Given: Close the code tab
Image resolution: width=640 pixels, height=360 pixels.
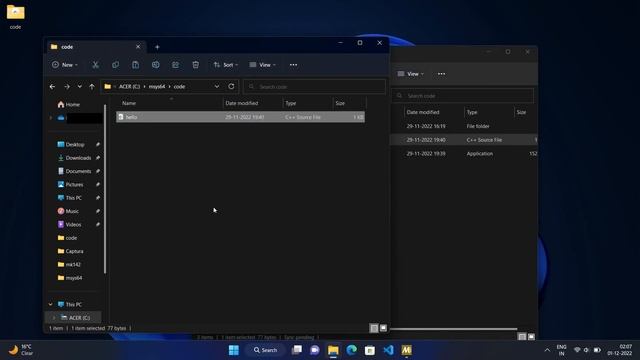Looking at the screenshot, I should (138, 47).
